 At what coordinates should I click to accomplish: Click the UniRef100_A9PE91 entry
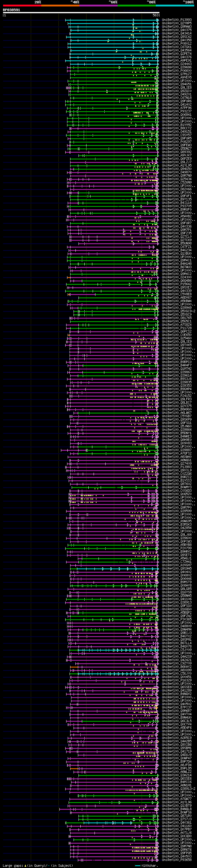point(177,61)
